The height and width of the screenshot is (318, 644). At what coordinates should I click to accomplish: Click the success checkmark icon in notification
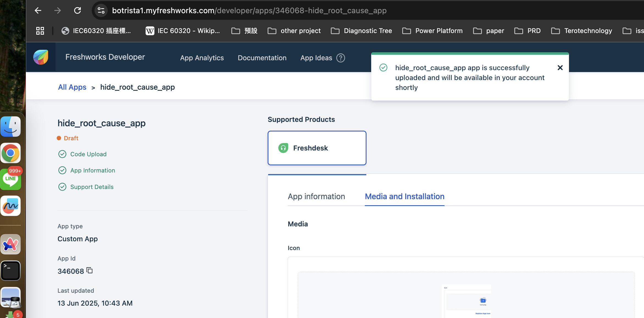[x=383, y=67]
